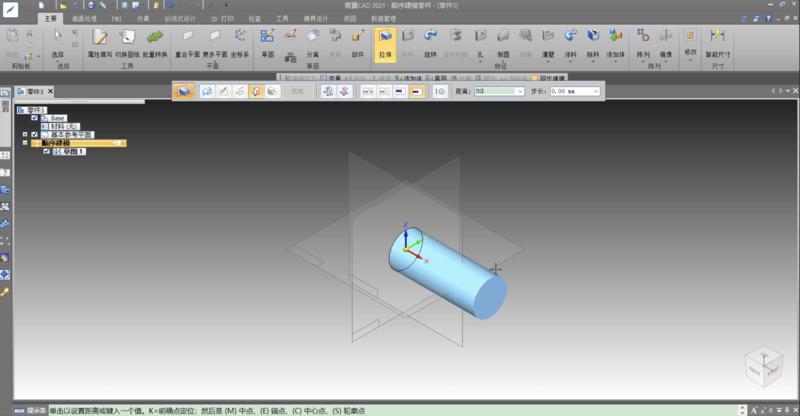The image size is (800, 416).
Task: Toggle the 草图 1 checkbox
Action: click(46, 151)
